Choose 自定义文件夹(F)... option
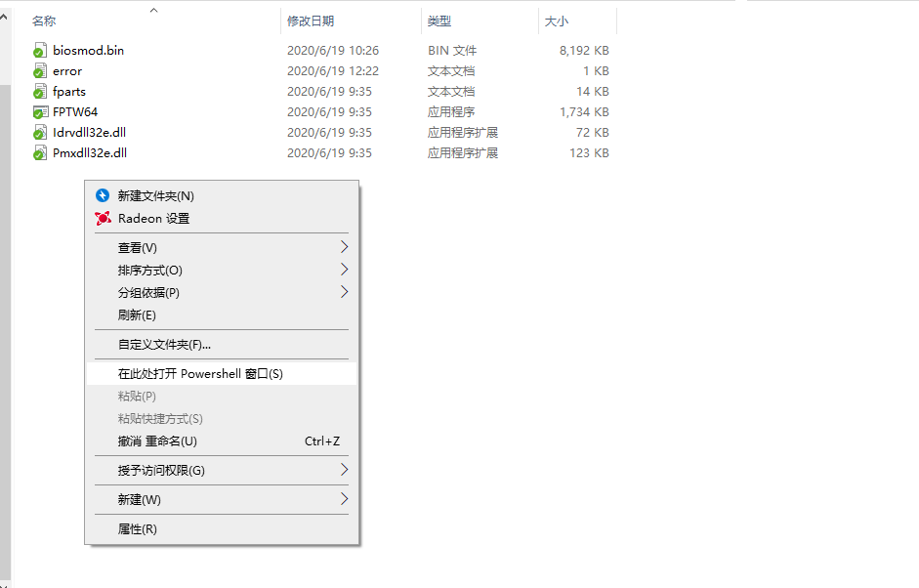Screen dimensions: 919x588 click(164, 345)
